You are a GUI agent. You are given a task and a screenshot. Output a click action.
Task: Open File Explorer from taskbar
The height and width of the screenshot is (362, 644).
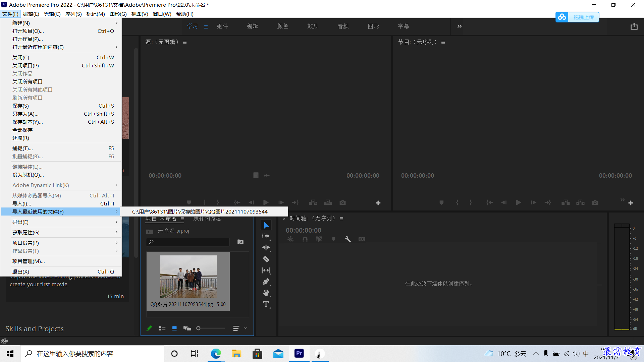[x=236, y=354]
